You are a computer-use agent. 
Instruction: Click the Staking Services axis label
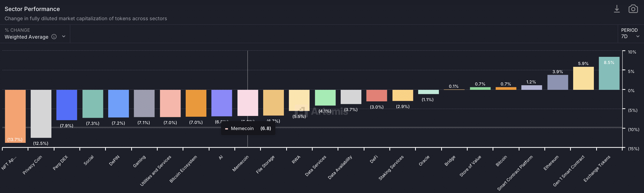coord(391,168)
